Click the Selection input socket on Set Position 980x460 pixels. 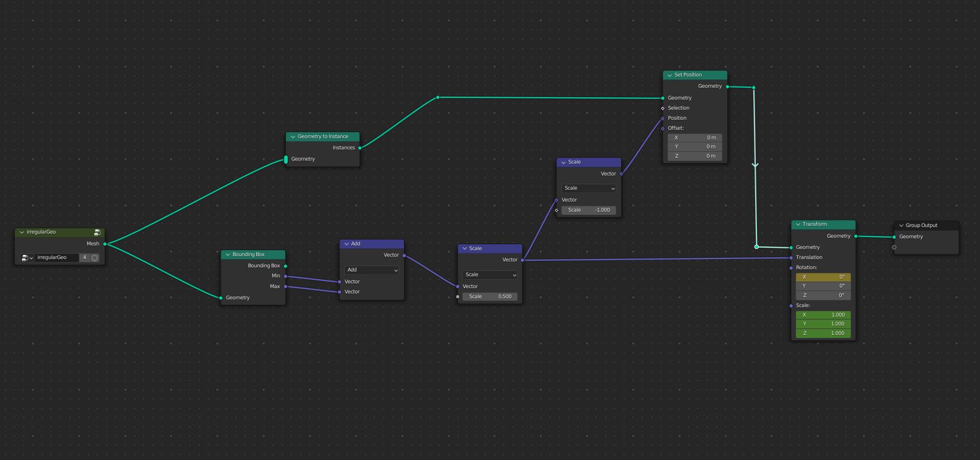(x=663, y=108)
